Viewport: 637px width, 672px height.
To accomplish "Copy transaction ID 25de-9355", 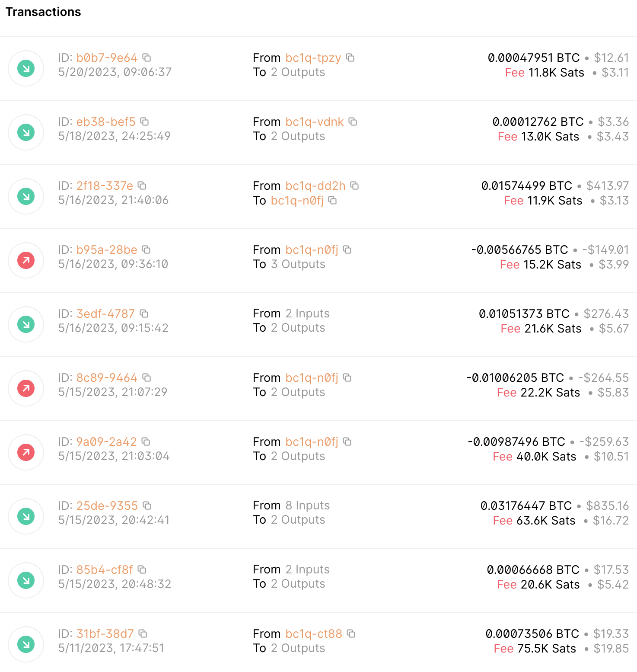I will [147, 506].
